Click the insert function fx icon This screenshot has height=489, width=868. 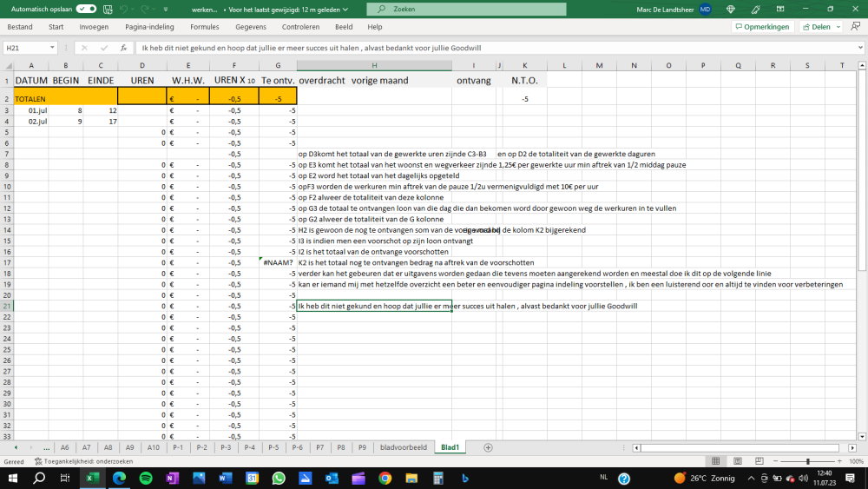[x=124, y=48]
